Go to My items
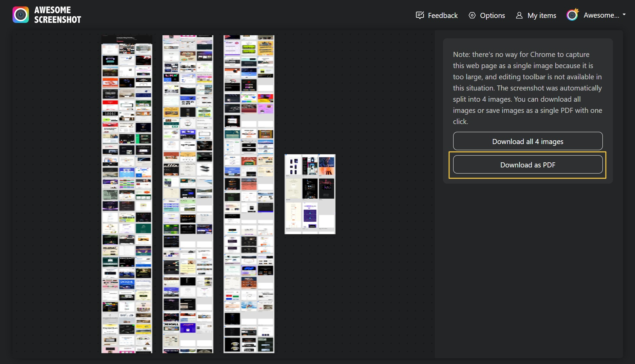This screenshot has width=635, height=364. [x=541, y=15]
